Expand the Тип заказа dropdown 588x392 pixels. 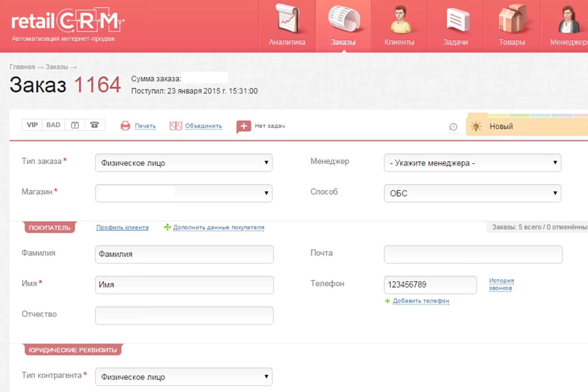coord(184,163)
